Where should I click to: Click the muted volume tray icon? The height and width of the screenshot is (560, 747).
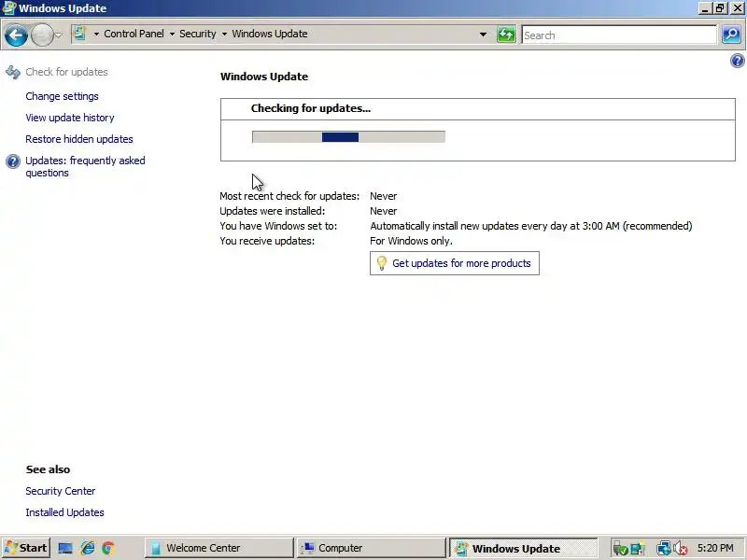point(681,549)
